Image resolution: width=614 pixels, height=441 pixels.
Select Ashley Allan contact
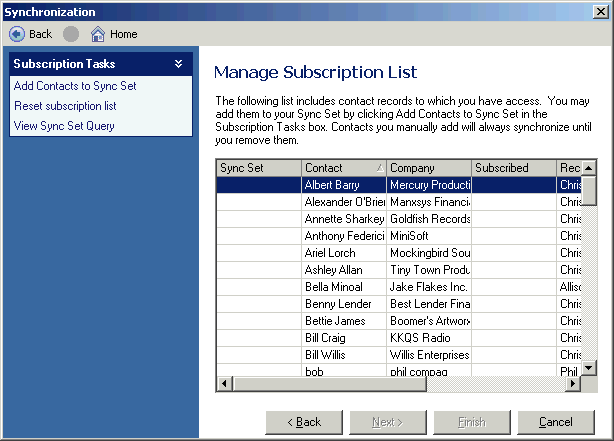pos(344,270)
